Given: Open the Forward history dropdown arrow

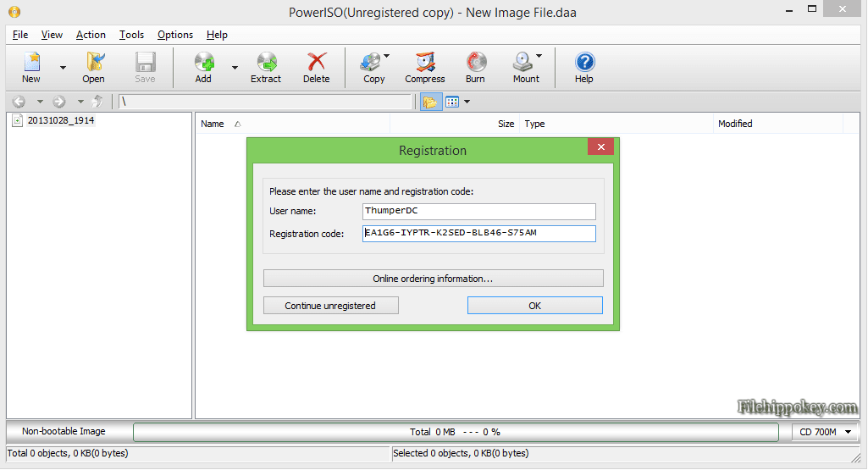Looking at the screenshot, I should pos(80,102).
